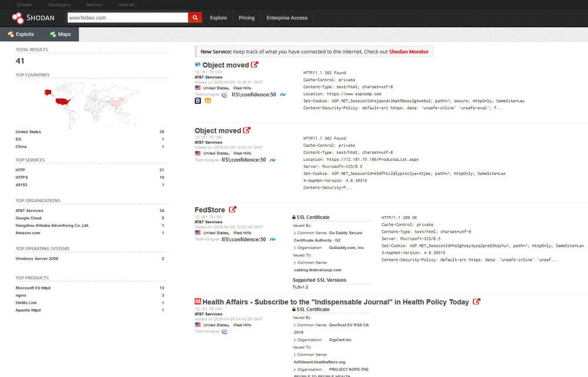588x377 pixels.
Task: Click the lock icon on FedStore's SSL Certificate heading
Action: click(x=294, y=217)
